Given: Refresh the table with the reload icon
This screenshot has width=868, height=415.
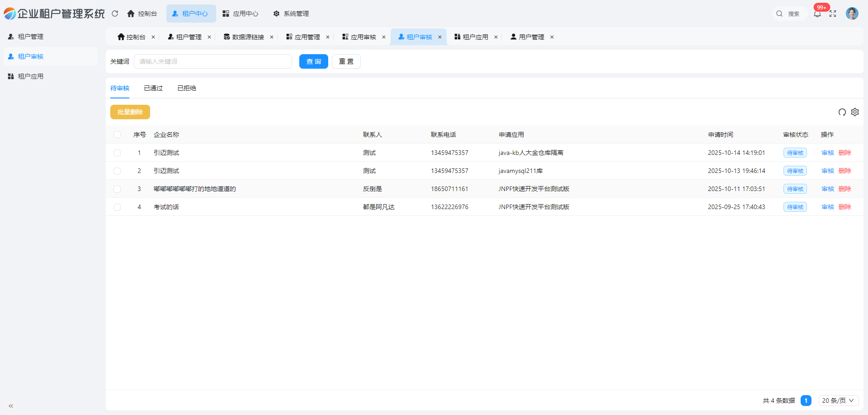Looking at the screenshot, I should (x=842, y=112).
